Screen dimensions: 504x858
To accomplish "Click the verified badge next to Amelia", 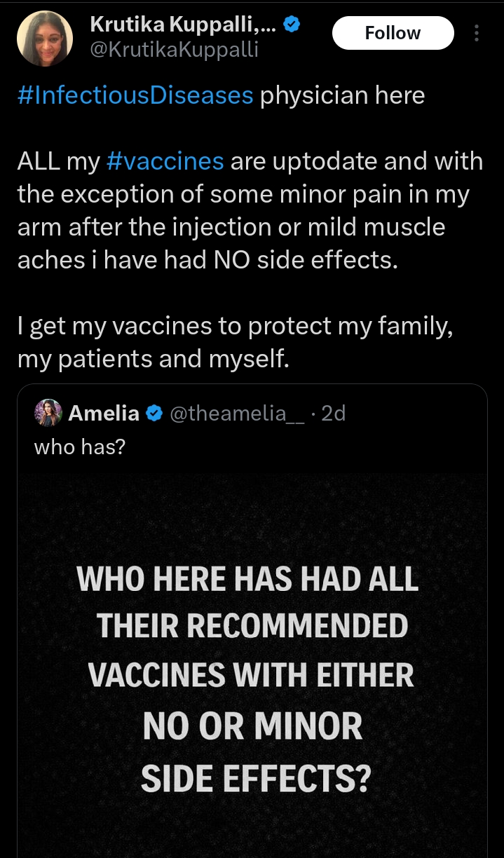I will [x=154, y=414].
